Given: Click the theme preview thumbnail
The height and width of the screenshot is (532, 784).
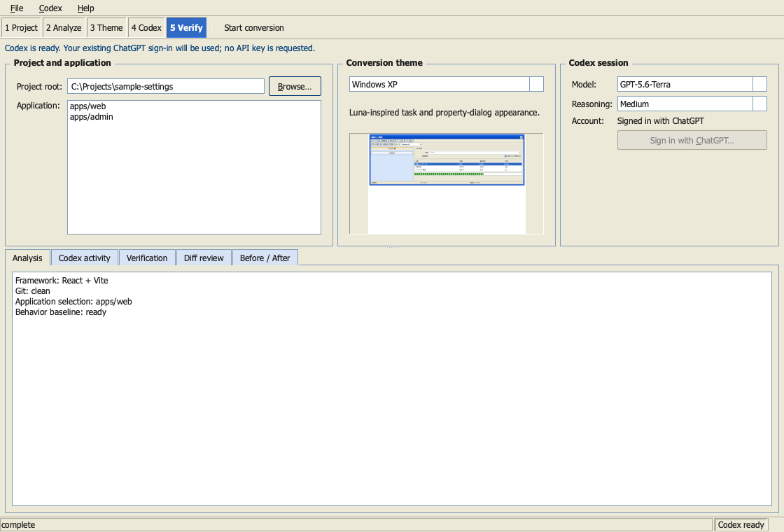Looking at the screenshot, I should tap(447, 183).
